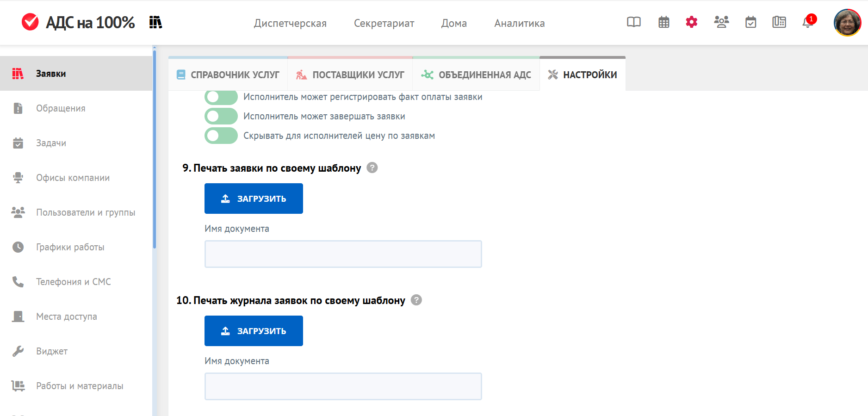
Task: Click the red settings gear icon
Action: 691,22
